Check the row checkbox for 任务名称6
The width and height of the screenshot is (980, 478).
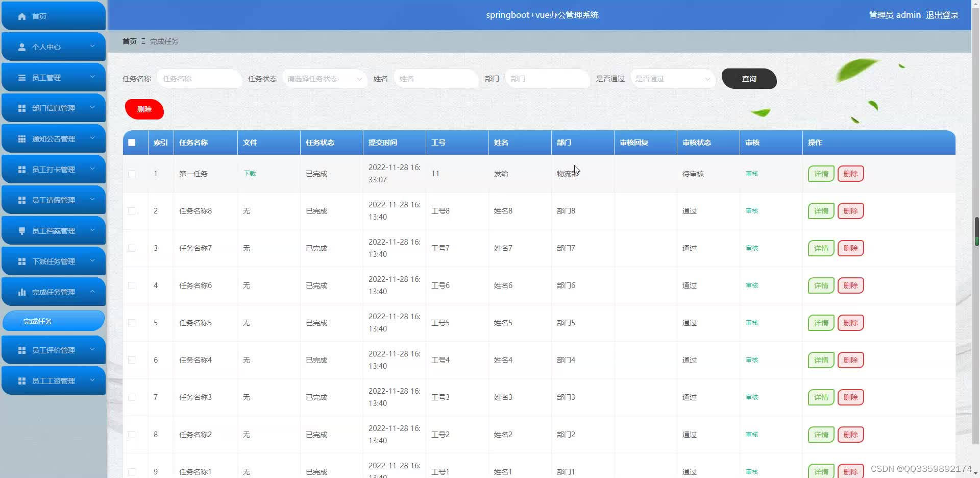(x=132, y=285)
